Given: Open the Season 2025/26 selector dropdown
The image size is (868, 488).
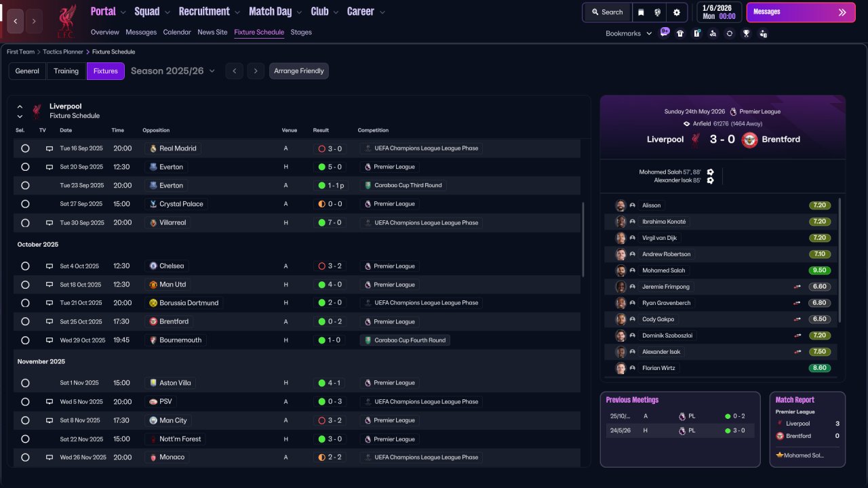Looking at the screenshot, I should pos(173,70).
